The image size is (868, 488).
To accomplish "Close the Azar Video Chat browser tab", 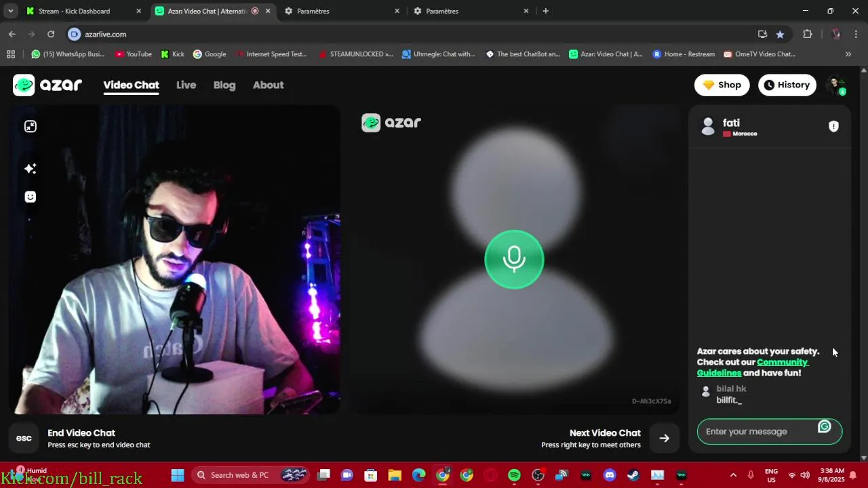I will point(268,11).
